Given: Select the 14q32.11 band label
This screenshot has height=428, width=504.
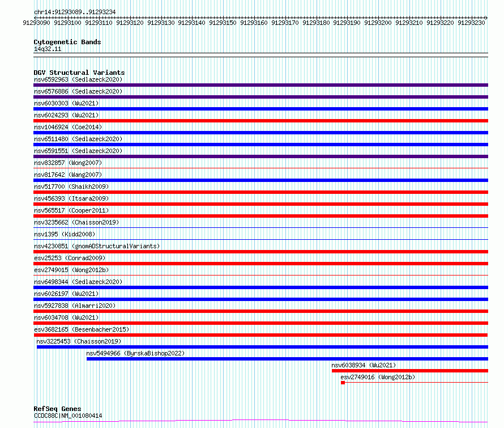Looking at the screenshot, I should tap(48, 49).
